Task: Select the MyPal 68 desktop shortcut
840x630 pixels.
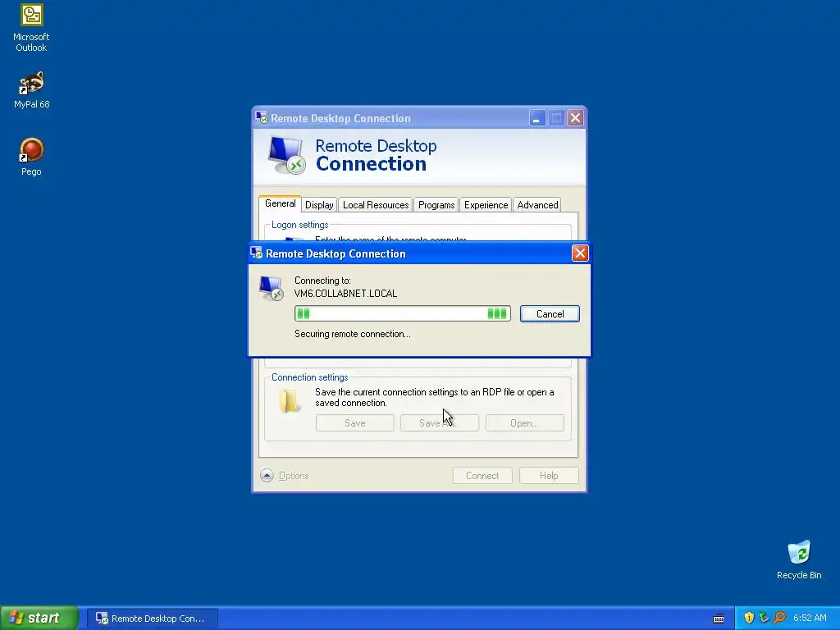Action: coord(31,90)
